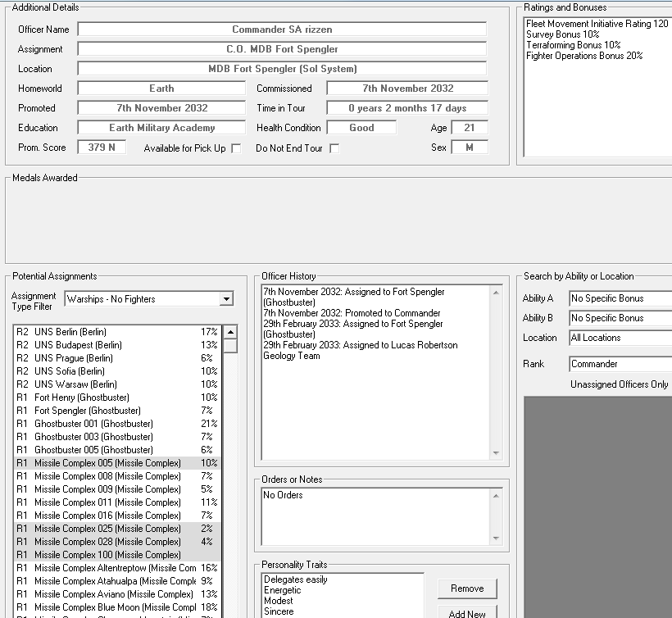Select Fort Henry (Ghostbuster) assignment row
The height and width of the screenshot is (618, 672).
click(x=118, y=398)
